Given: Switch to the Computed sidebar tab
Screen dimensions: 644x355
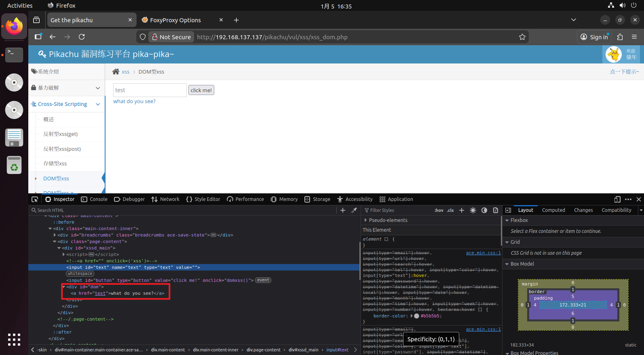Looking at the screenshot, I should 553,210.
